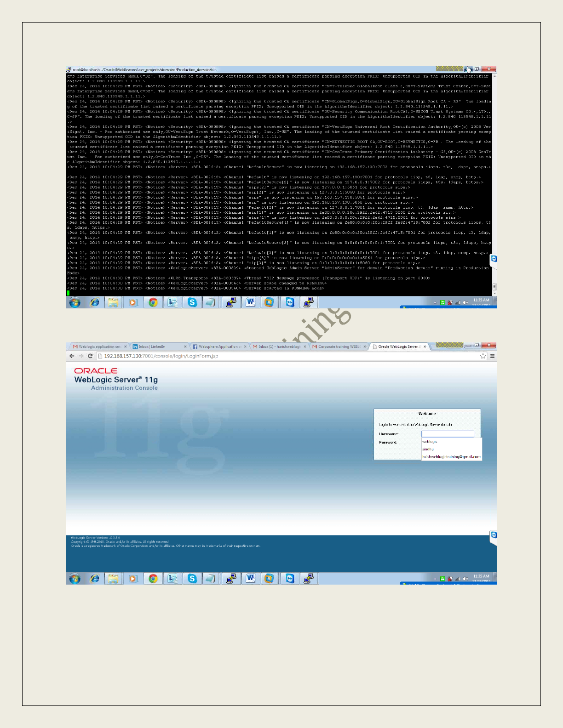Click the Chrome taskbar icon under the browser window

click(153, 578)
